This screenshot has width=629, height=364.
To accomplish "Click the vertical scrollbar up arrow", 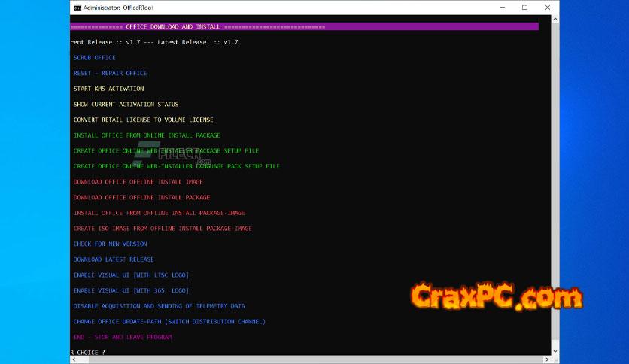I will pyautogui.click(x=555, y=20).
